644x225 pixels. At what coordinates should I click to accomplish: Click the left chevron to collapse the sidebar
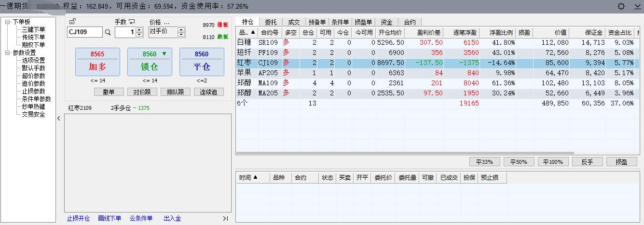[x=59, y=119]
